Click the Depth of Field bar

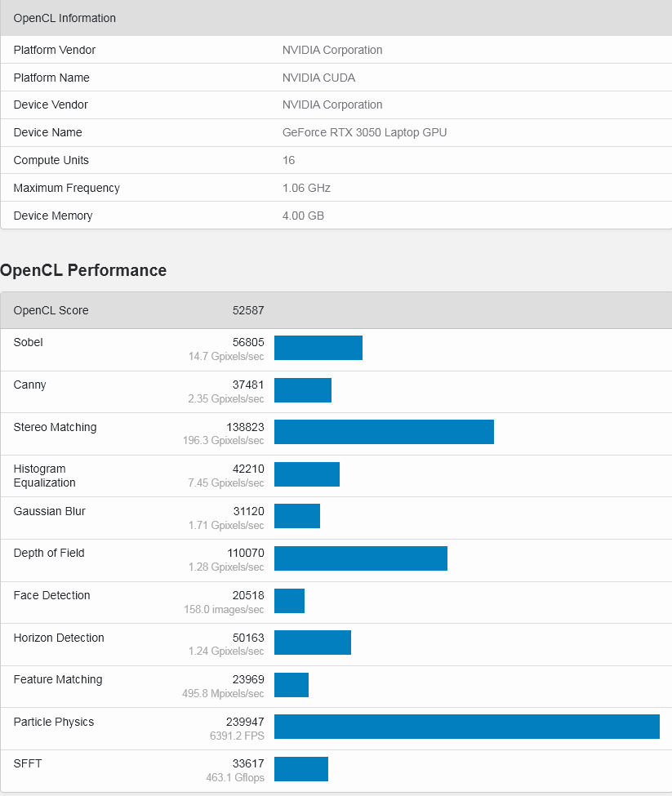(x=360, y=558)
